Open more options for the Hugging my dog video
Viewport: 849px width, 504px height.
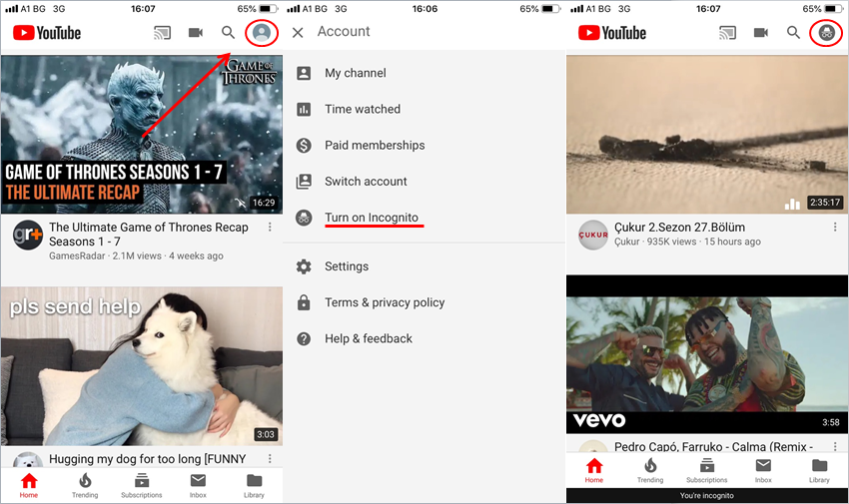270,459
